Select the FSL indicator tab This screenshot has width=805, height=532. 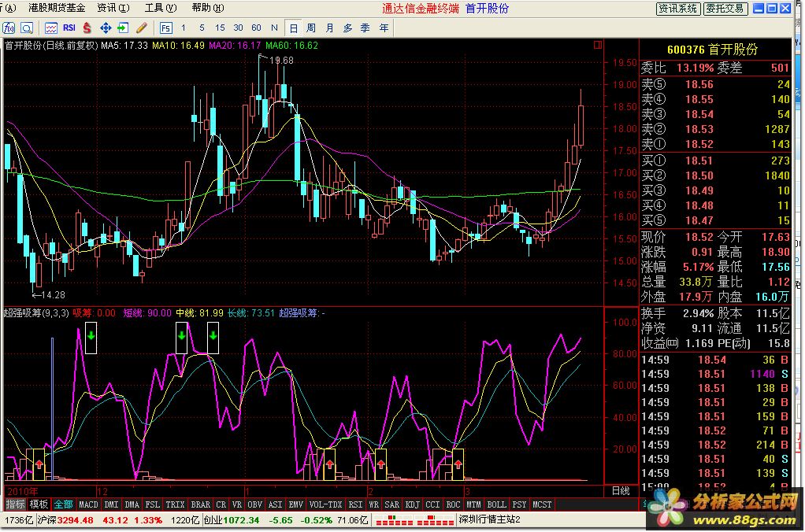click(153, 504)
